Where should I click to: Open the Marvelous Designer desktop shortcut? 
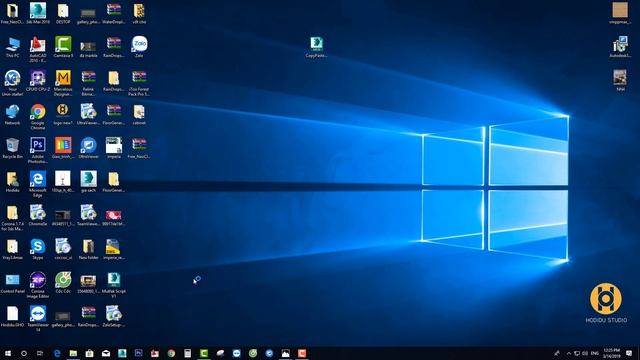click(x=63, y=83)
